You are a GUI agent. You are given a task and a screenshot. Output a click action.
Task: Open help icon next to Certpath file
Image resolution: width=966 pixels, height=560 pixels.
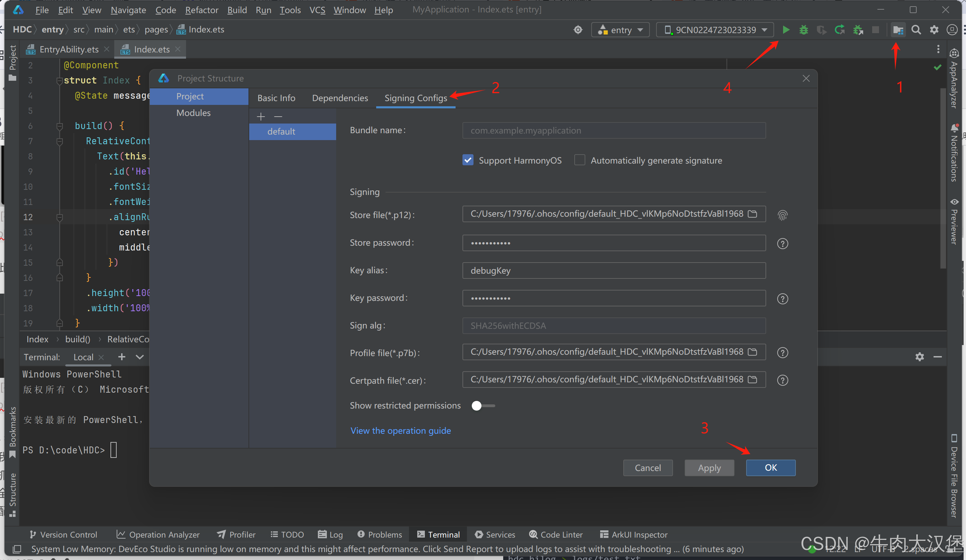782,380
